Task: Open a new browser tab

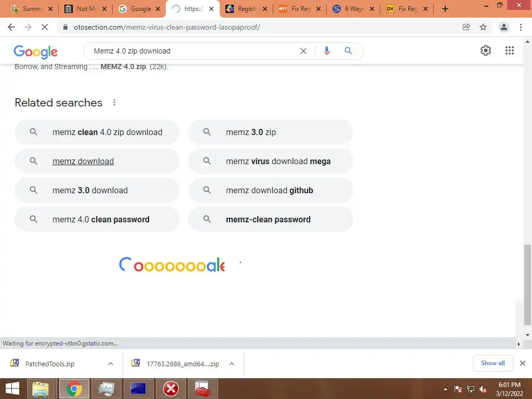Action: (x=445, y=9)
